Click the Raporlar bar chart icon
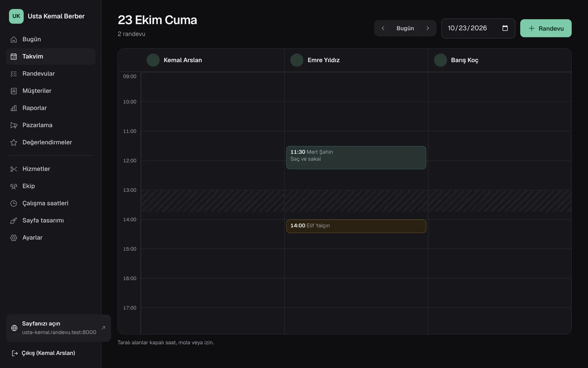The width and height of the screenshot is (588, 368). coord(14,108)
